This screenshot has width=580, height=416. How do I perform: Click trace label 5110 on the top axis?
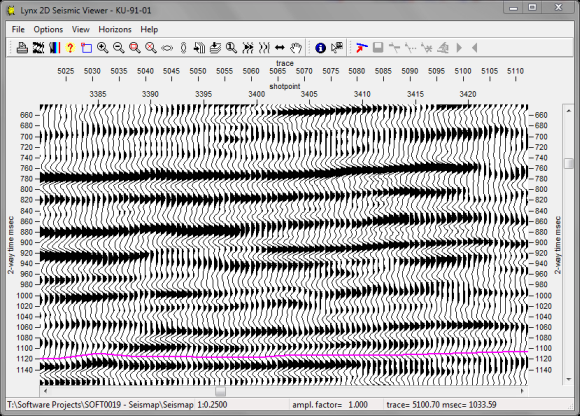[515, 71]
